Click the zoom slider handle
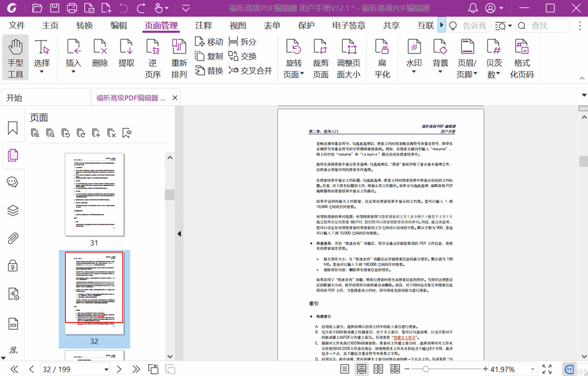 425,370
